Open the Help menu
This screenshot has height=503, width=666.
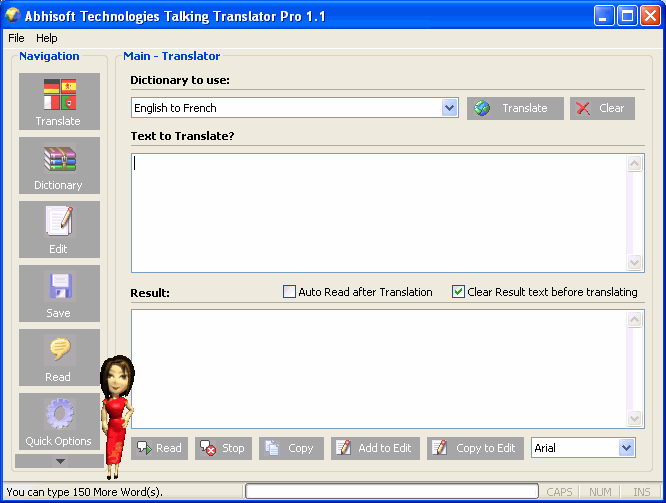tap(47, 38)
